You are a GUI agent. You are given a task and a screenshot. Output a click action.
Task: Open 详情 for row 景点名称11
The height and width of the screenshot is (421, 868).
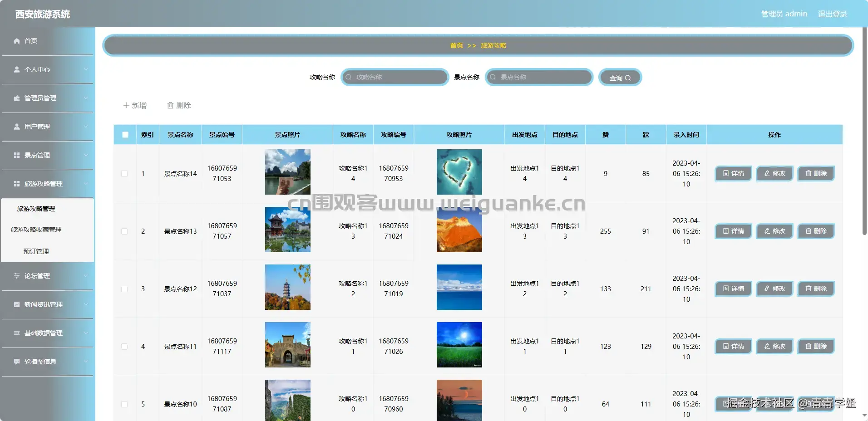pyautogui.click(x=733, y=346)
